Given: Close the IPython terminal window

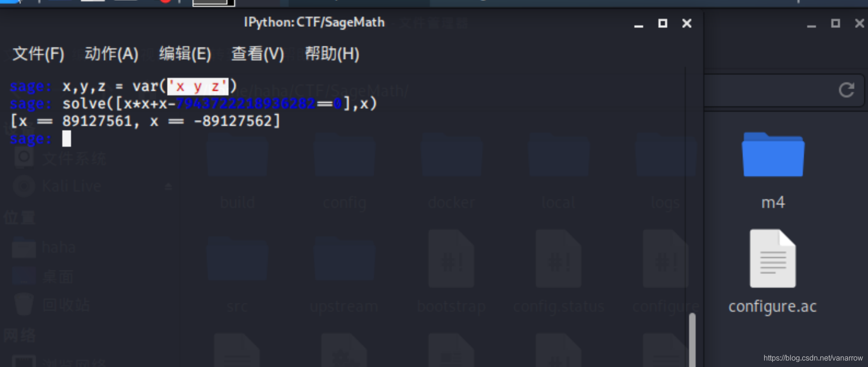Looking at the screenshot, I should click(x=687, y=23).
